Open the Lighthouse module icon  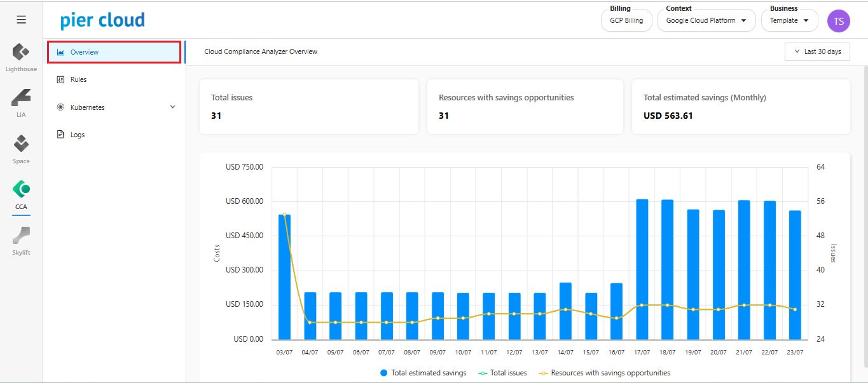point(21,53)
